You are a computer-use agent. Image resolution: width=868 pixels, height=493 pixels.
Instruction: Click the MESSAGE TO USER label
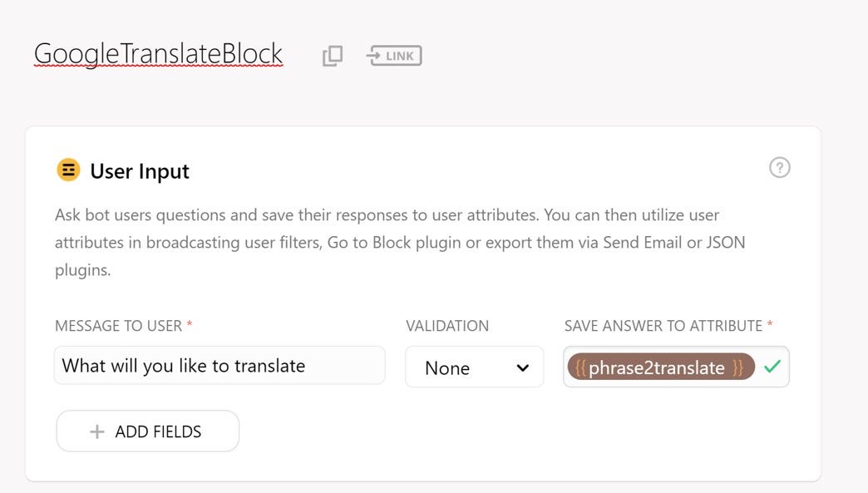[118, 326]
